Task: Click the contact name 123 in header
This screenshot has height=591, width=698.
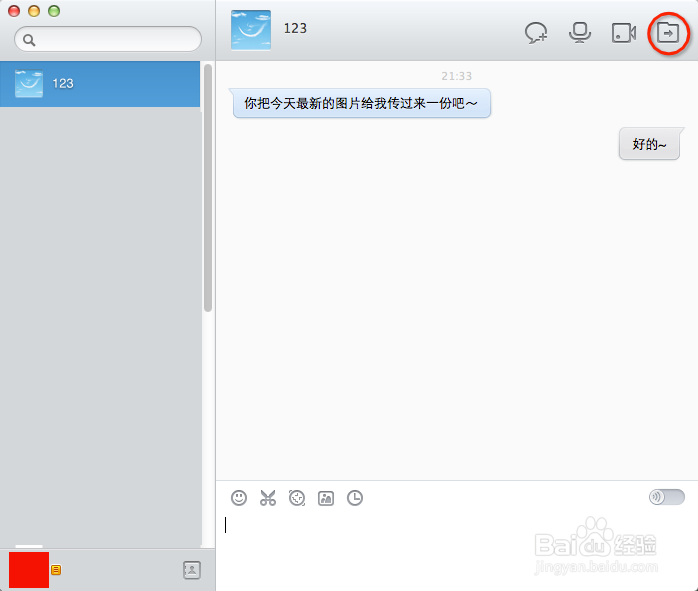Action: (295, 28)
